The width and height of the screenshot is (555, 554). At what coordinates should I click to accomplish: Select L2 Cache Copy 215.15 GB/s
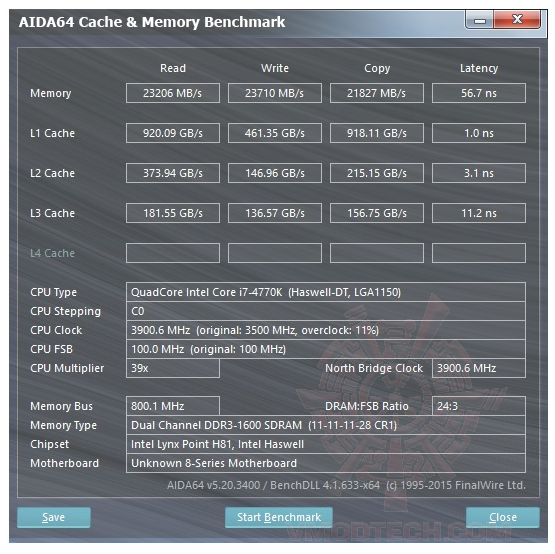tap(377, 173)
